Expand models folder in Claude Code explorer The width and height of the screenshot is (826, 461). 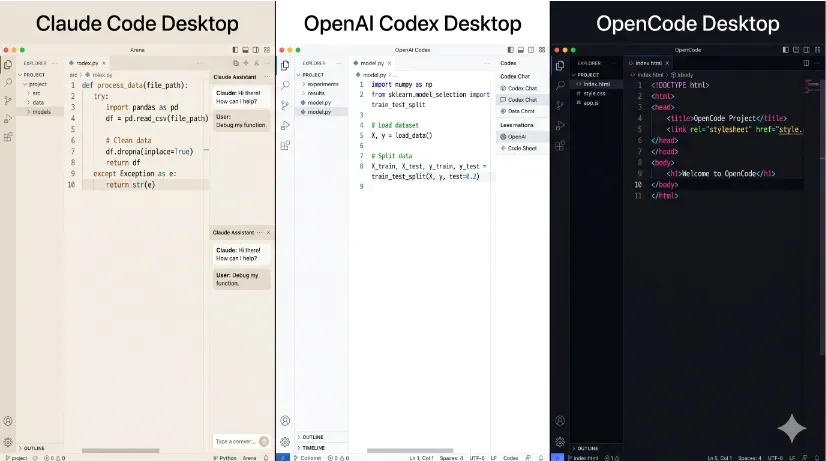pyautogui.click(x=40, y=112)
